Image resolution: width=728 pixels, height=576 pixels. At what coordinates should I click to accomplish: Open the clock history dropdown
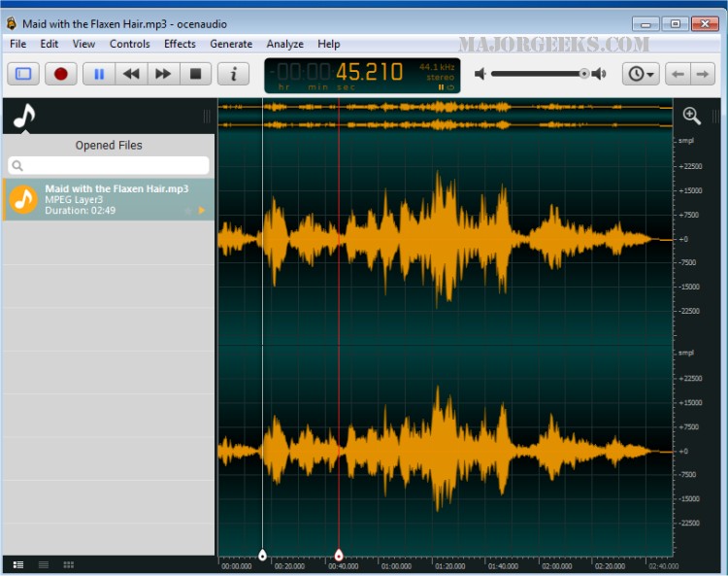click(x=640, y=74)
